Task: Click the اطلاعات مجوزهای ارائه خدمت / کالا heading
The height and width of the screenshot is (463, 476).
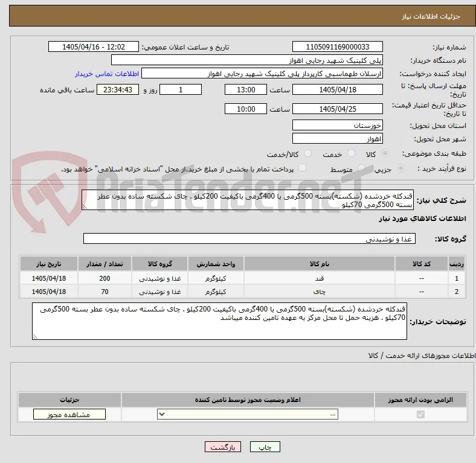Action: point(422,356)
